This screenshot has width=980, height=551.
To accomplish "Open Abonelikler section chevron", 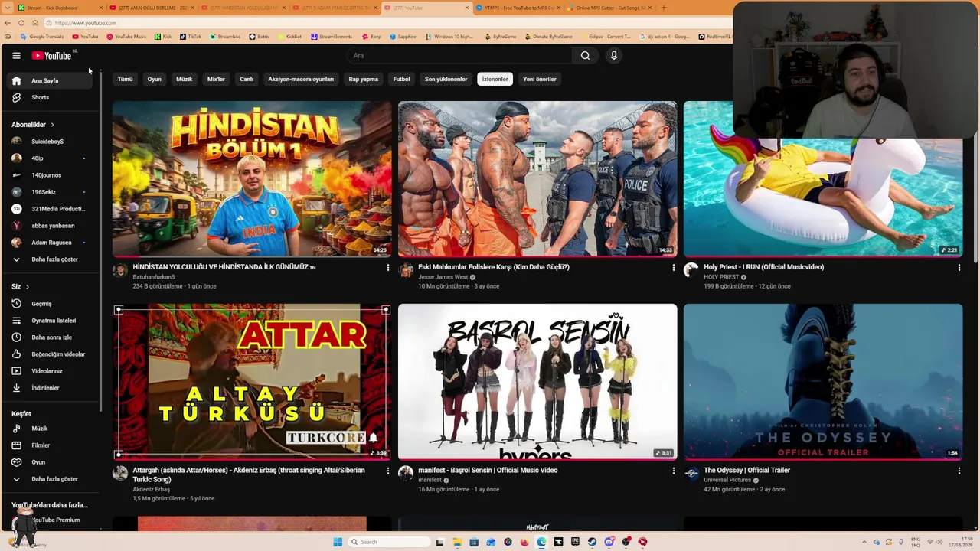I will click(x=52, y=124).
